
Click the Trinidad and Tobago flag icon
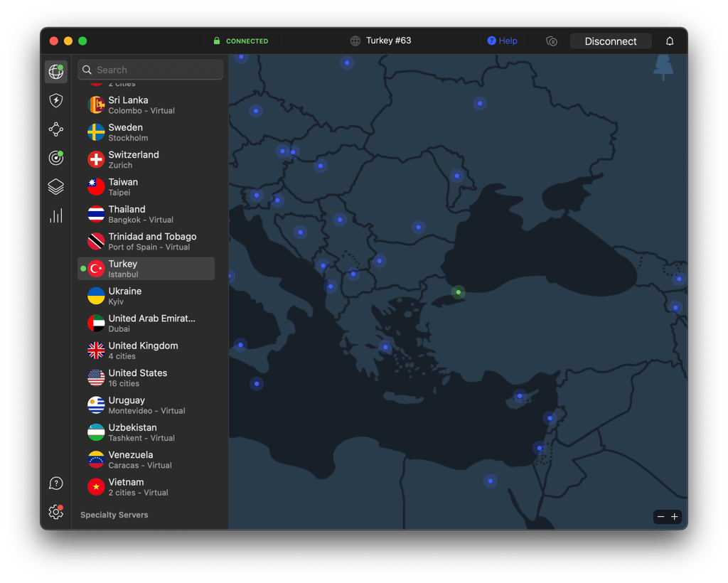(x=96, y=241)
